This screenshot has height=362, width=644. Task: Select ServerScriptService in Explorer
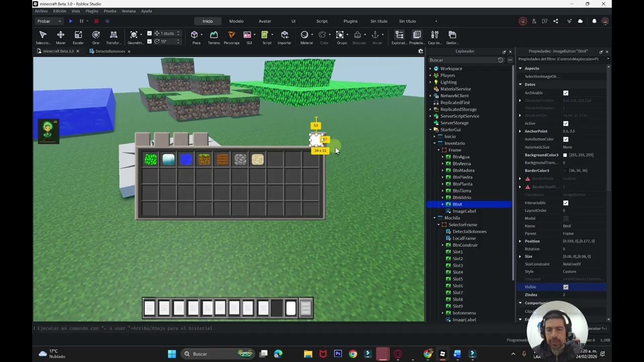tap(460, 116)
